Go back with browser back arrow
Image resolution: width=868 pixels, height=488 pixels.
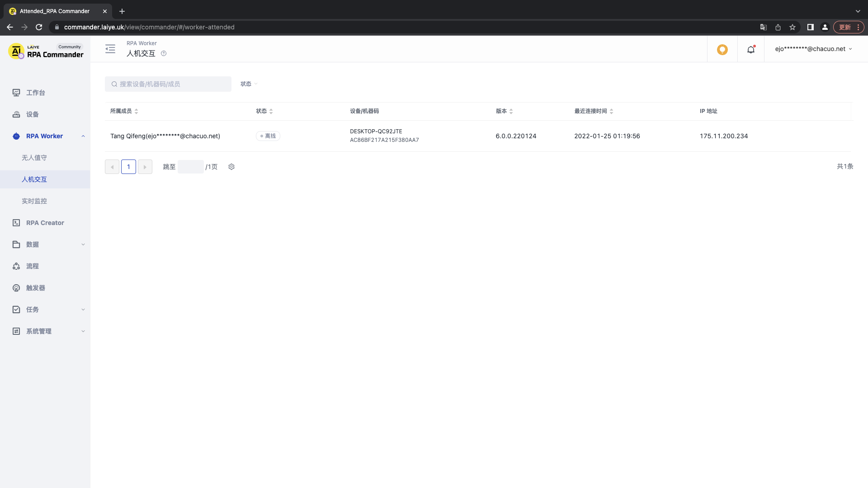tap(10, 27)
